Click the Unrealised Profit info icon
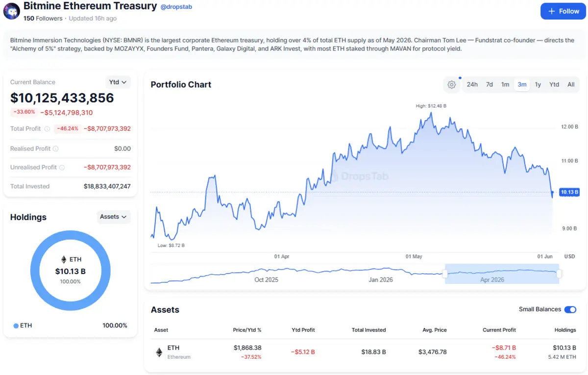588x375 pixels. 62,167
